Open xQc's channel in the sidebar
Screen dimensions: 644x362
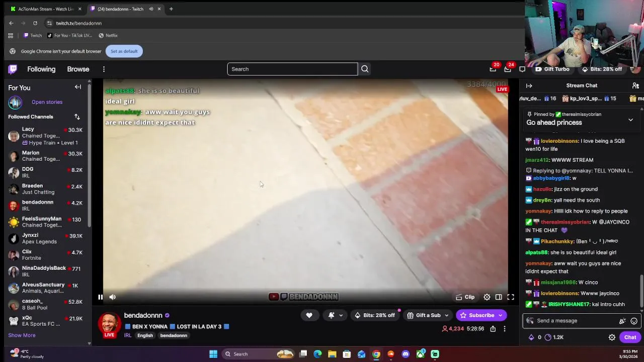[x=45, y=321]
